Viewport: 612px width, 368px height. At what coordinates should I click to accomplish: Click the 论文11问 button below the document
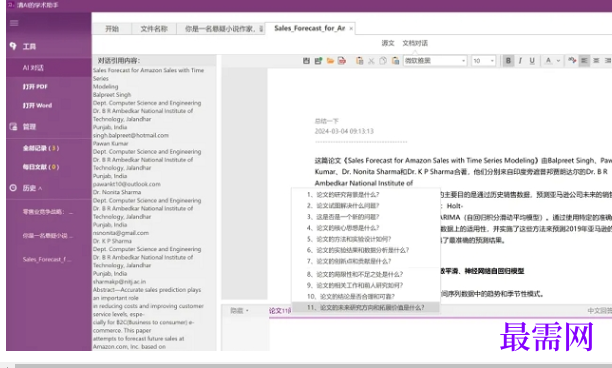point(280,311)
